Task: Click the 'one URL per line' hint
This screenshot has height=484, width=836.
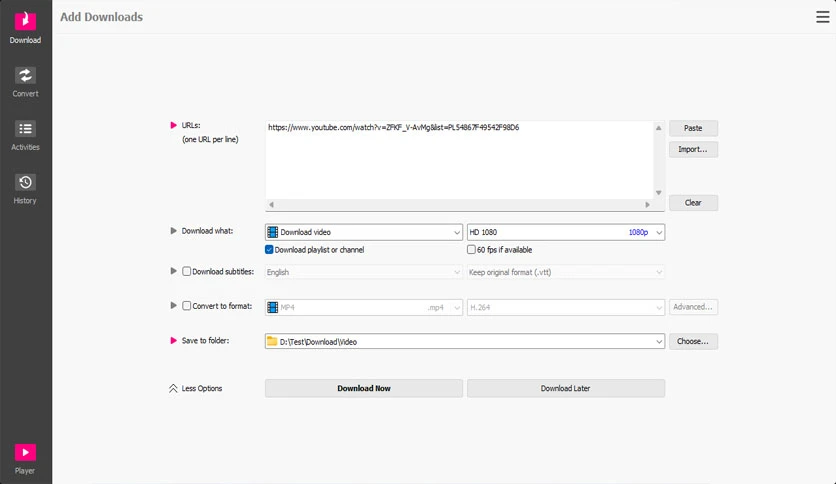Action: [x=210, y=139]
